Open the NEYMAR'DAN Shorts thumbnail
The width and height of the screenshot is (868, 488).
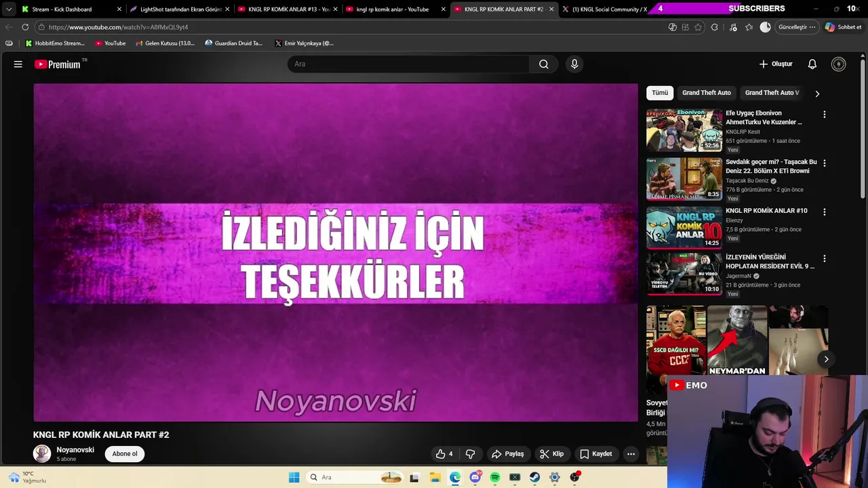click(737, 340)
